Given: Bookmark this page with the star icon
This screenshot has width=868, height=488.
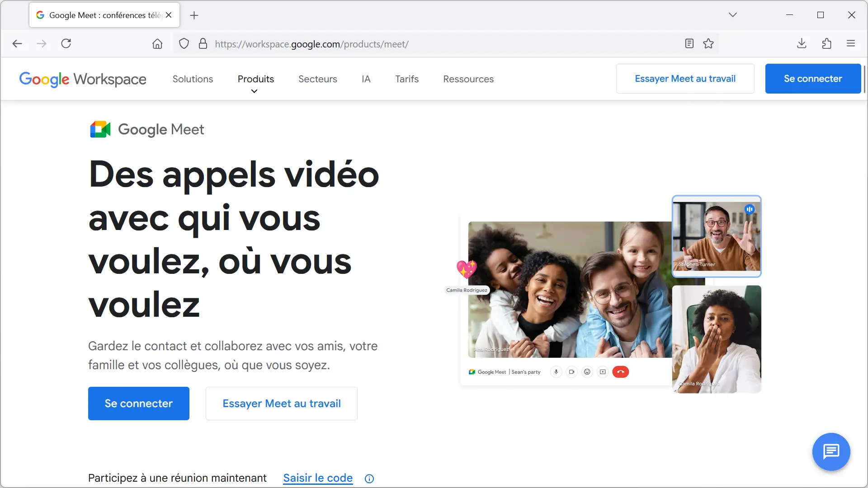Looking at the screenshot, I should click(x=708, y=44).
